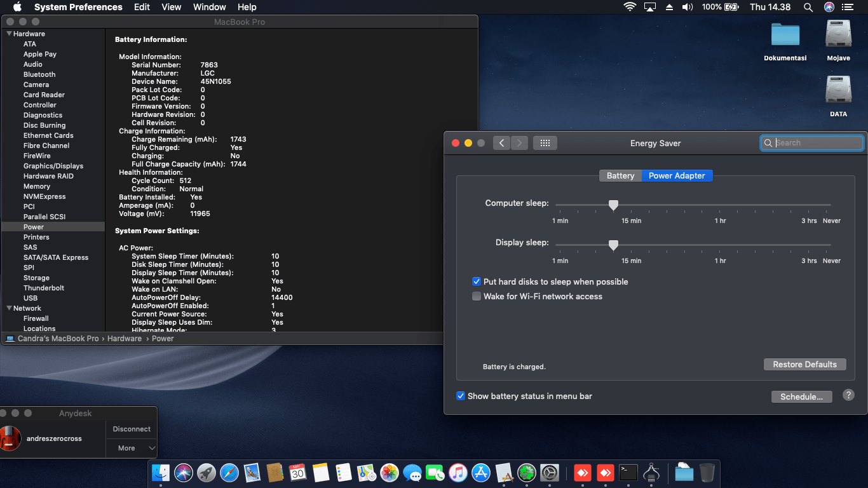
Task: Select Firewall under Network
Action: pyautogui.click(x=36, y=318)
